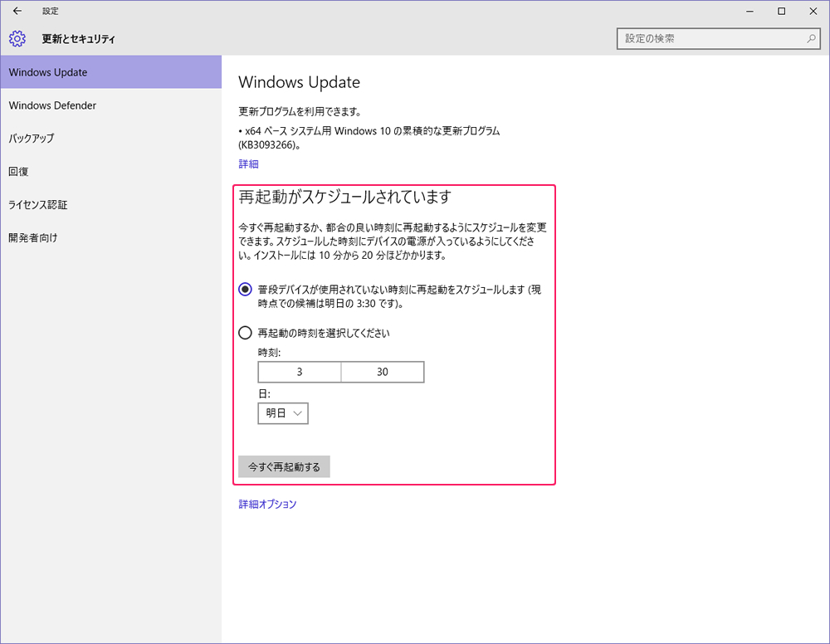
Task: Click the 再起動がスケジュールされています heading
Action: point(344,197)
